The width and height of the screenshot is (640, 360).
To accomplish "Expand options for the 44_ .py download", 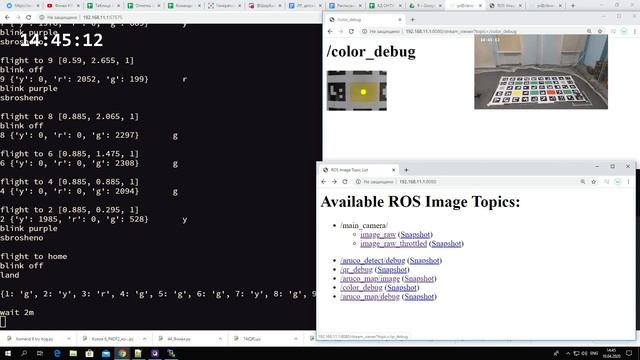I will point(220,339).
